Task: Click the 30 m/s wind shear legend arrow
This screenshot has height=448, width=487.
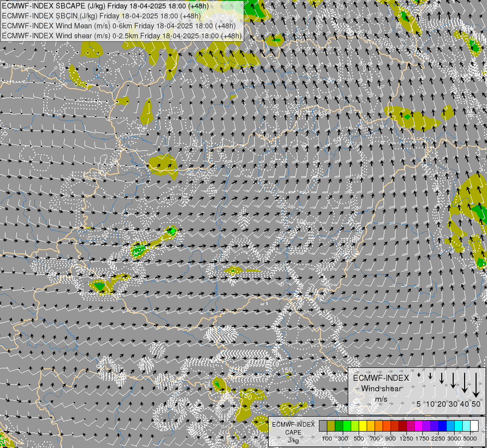Action: pos(453,380)
